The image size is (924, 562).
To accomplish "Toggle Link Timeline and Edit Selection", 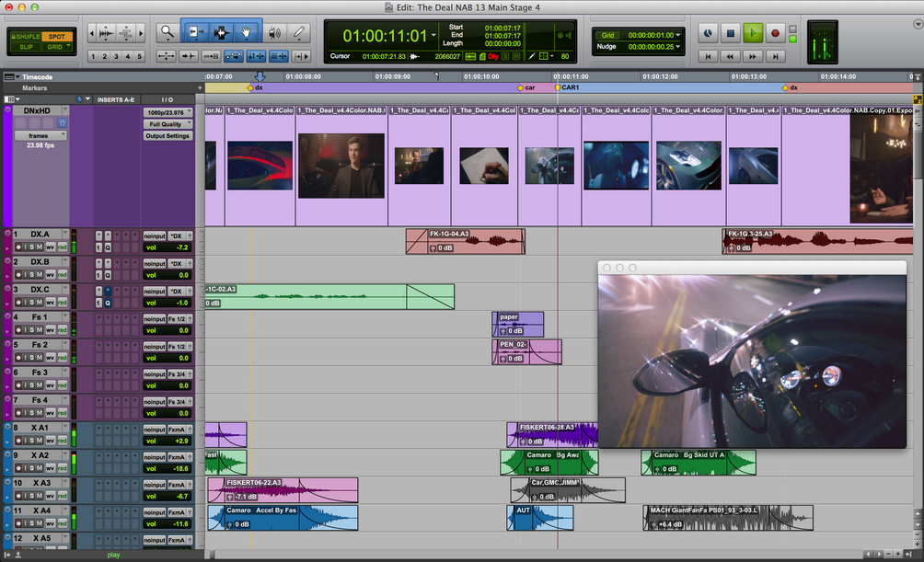I will (256, 56).
